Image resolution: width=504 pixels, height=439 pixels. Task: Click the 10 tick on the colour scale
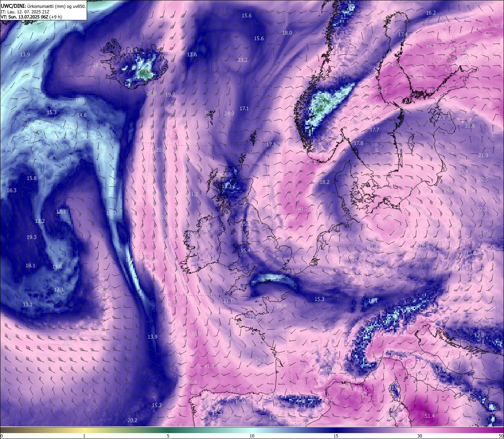pyautogui.click(x=252, y=436)
